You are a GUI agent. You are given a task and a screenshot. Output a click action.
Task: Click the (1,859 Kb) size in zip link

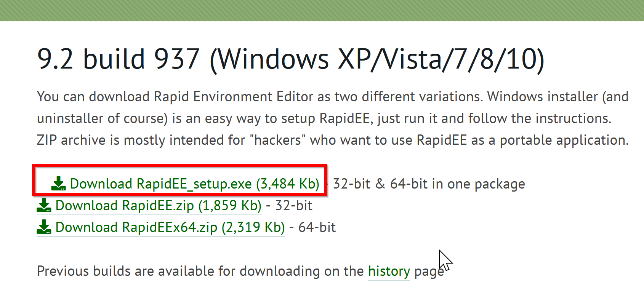pos(230,206)
